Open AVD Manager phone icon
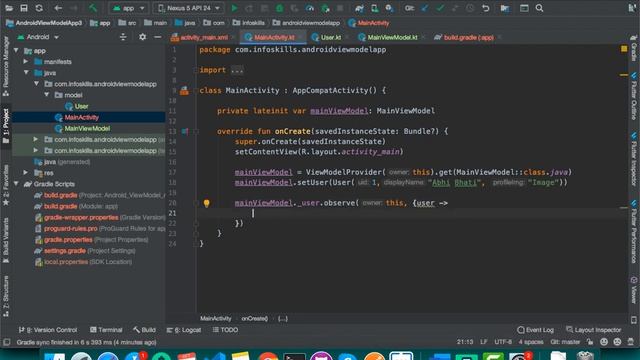This screenshot has height=360, width=640. (x=374, y=8)
